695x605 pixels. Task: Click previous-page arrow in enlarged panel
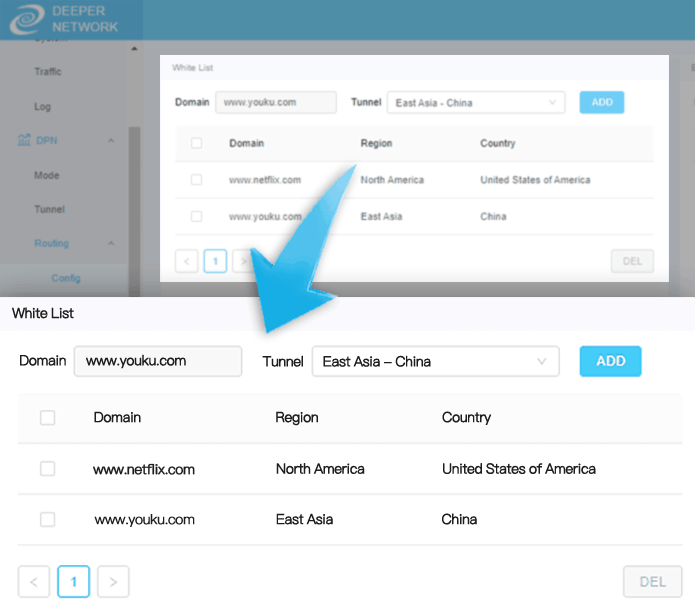(34, 582)
